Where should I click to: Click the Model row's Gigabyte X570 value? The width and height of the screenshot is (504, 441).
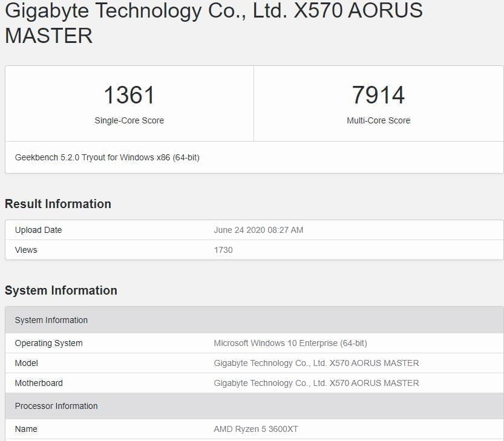coord(316,363)
